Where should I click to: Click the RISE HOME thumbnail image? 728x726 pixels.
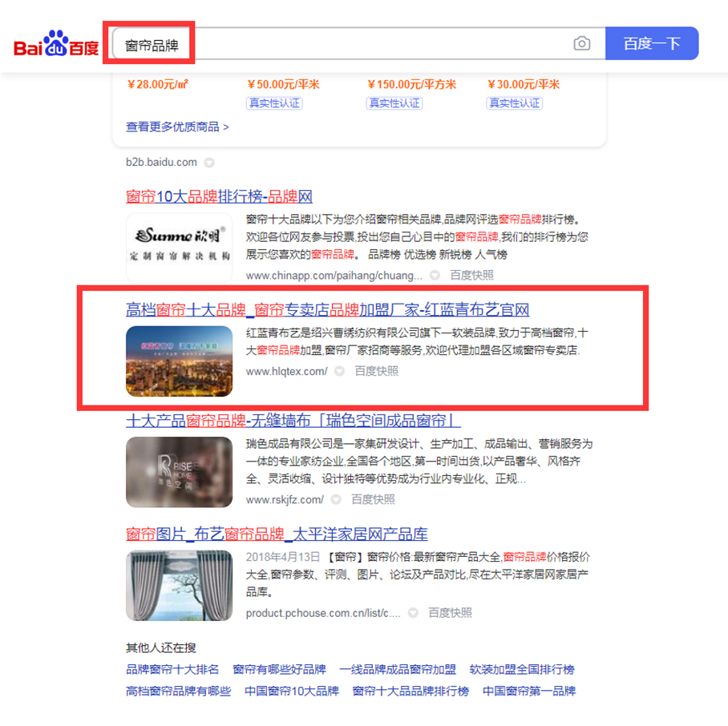pyautogui.click(x=180, y=472)
